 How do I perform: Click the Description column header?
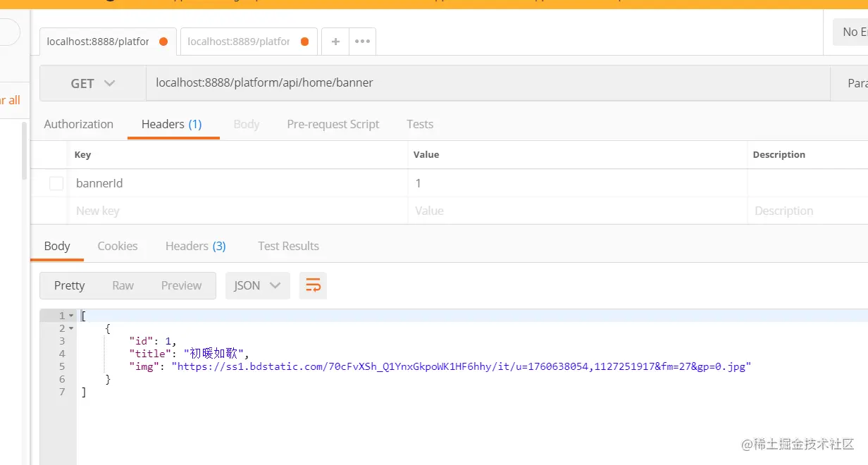pyautogui.click(x=779, y=155)
